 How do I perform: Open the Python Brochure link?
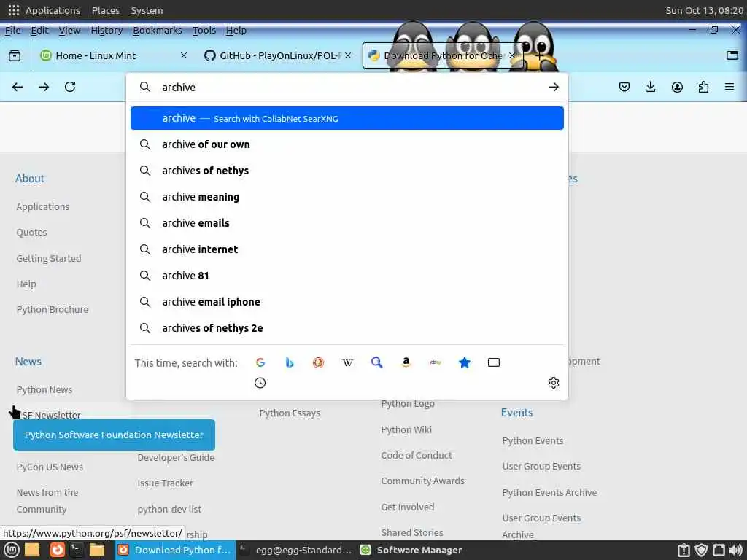point(53,309)
